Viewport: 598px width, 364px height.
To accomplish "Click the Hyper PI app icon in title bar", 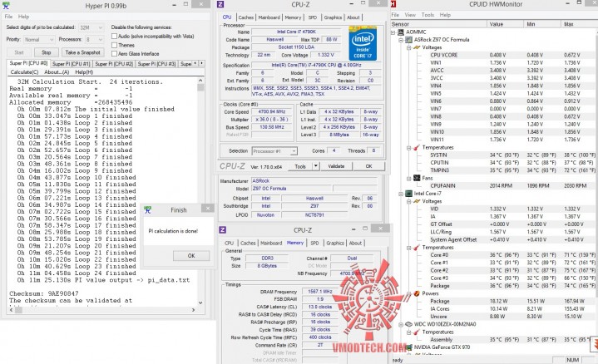I will pyautogui.click(x=6, y=5).
